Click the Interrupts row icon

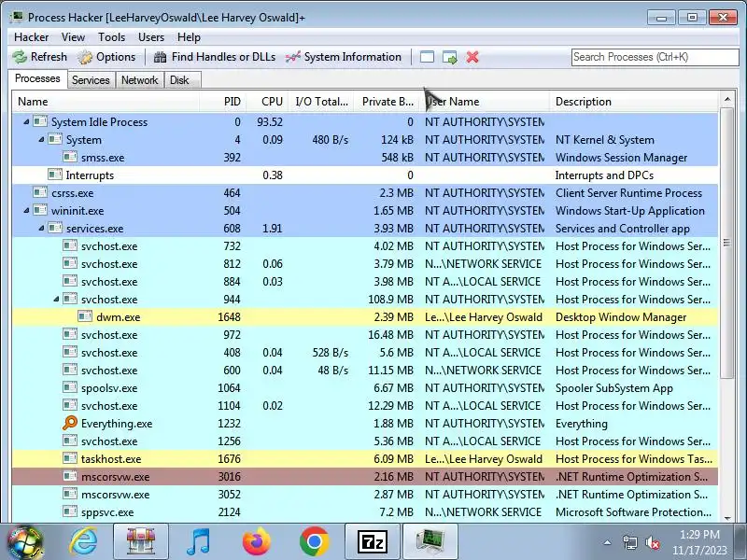55,175
